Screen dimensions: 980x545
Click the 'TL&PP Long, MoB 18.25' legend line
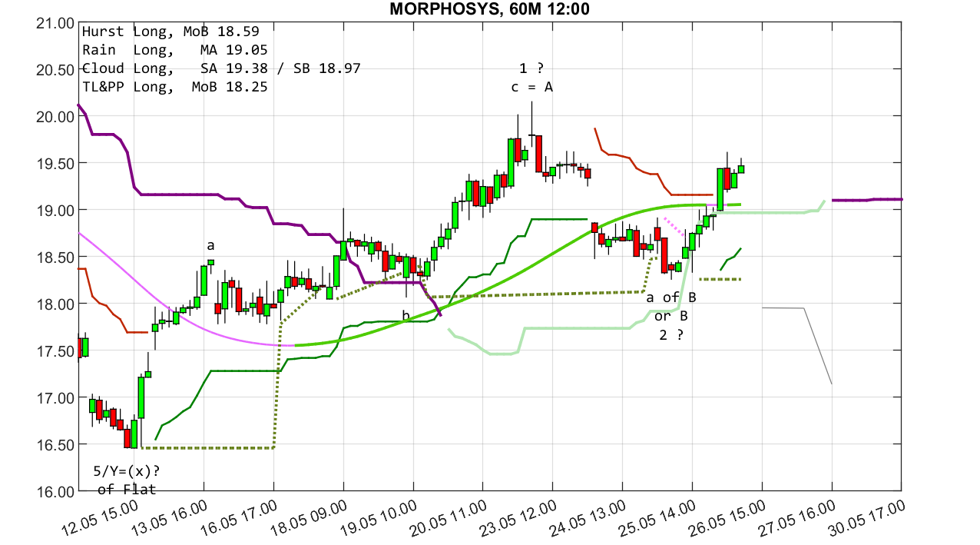tap(174, 88)
